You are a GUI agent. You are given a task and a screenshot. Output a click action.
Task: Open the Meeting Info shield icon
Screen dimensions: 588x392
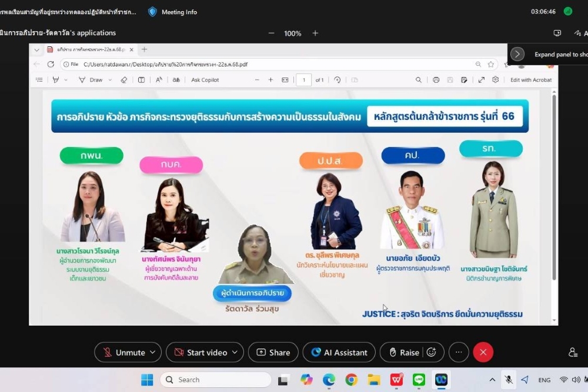[152, 12]
